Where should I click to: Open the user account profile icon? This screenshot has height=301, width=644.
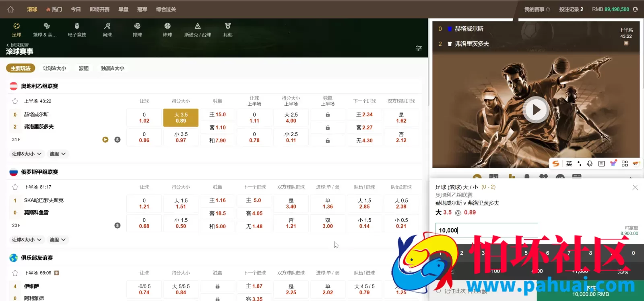pyautogui.click(x=636, y=9)
